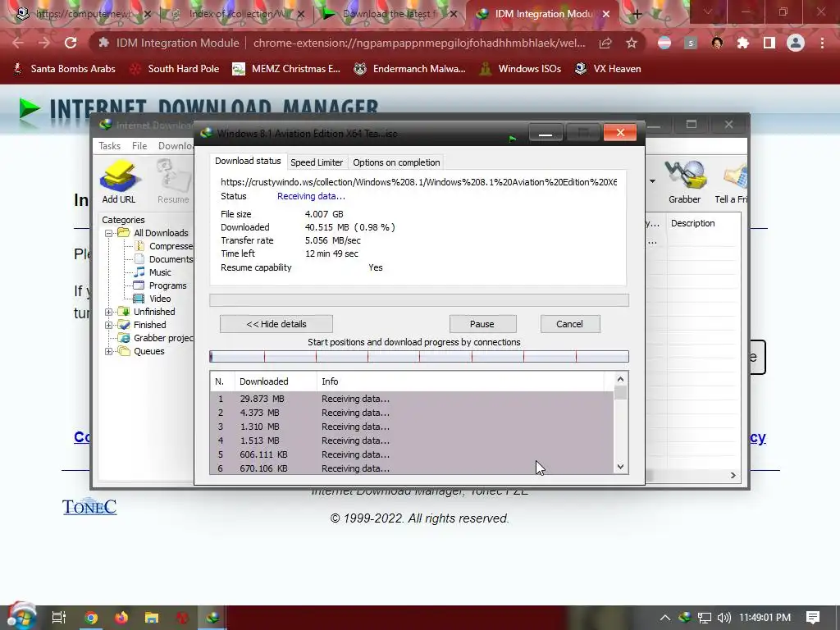
Task: Open Chrome three-dot menu
Action: click(822, 43)
